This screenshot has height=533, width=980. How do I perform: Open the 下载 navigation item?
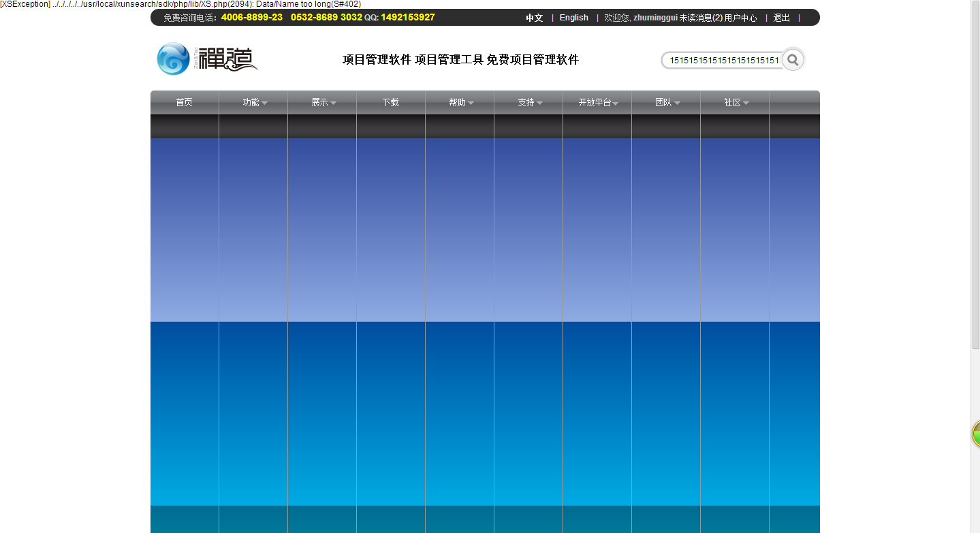(x=390, y=103)
